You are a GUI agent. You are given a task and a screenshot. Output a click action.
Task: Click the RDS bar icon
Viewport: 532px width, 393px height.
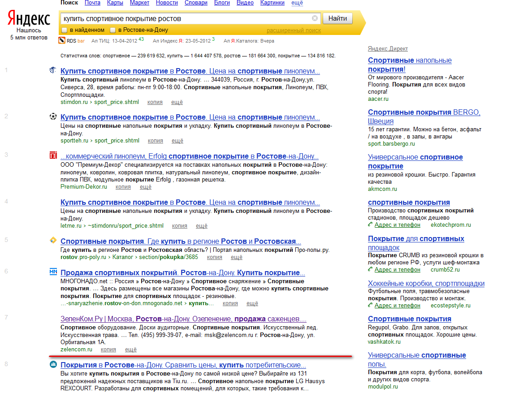(x=62, y=41)
